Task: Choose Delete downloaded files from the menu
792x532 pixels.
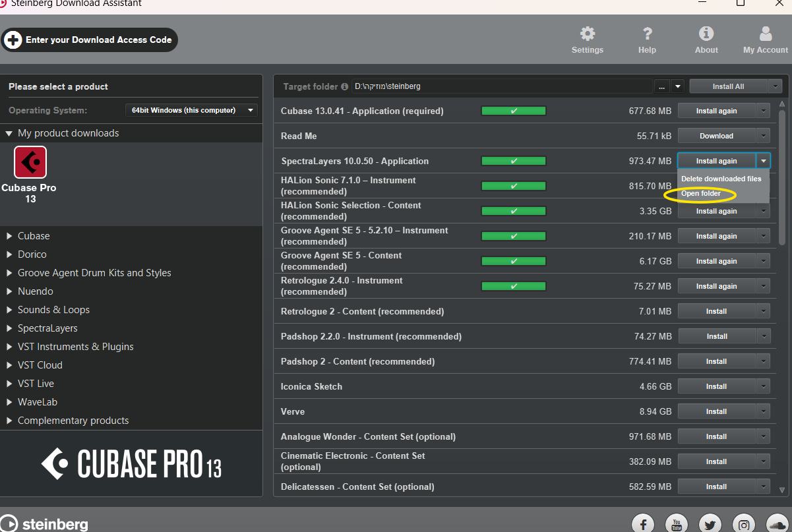Action: 721,179
